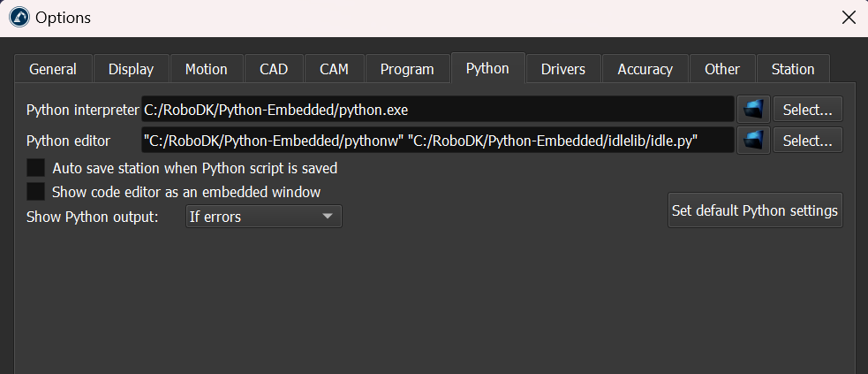
Task: Enable Auto save station when script saved
Action: [x=36, y=168]
